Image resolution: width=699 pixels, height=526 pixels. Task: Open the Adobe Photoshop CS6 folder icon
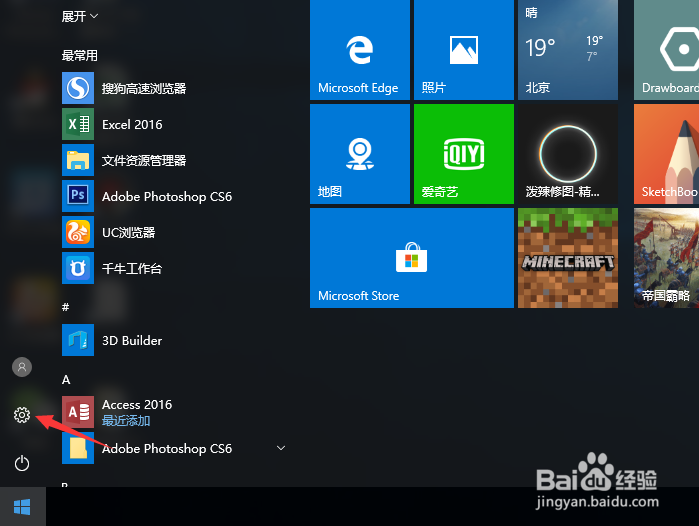pos(78,448)
